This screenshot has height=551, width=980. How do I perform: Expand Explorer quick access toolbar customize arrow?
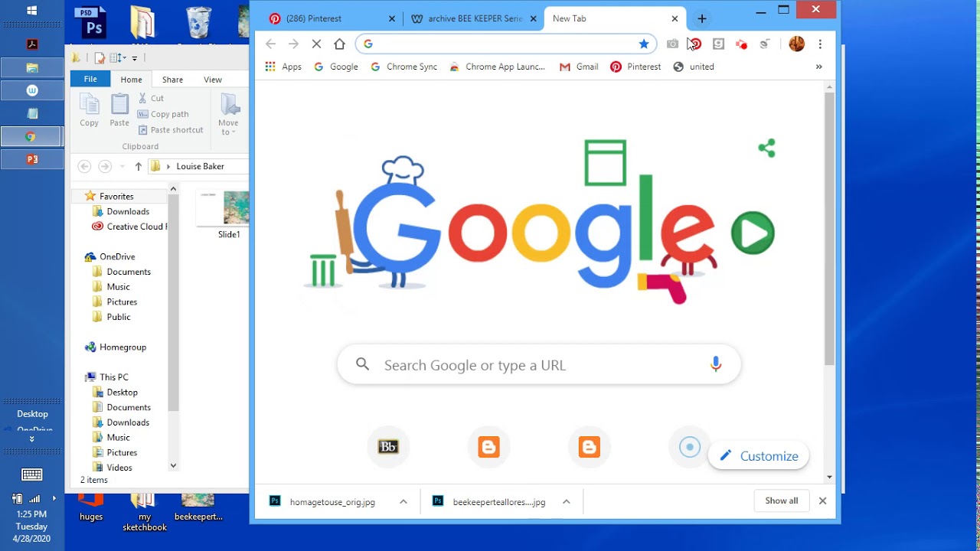click(x=135, y=58)
